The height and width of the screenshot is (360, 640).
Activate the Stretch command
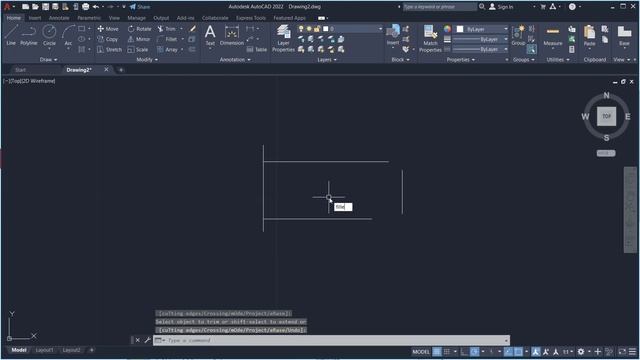109,49
